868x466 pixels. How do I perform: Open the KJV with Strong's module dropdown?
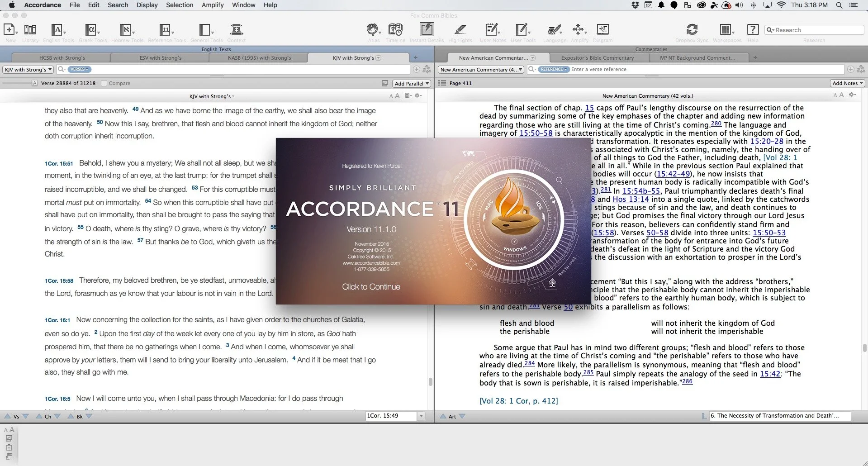tap(28, 70)
